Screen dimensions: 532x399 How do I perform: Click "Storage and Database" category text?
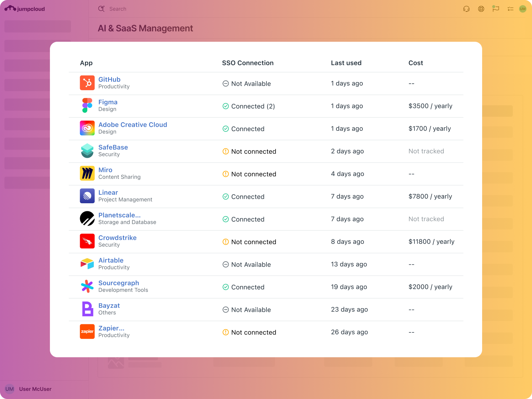[127, 222]
